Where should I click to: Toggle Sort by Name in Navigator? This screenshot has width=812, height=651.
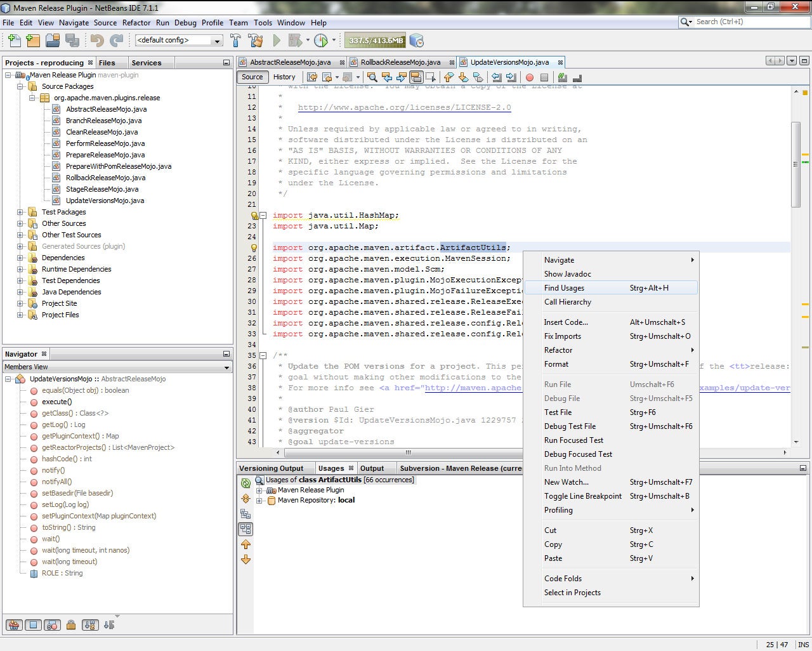click(x=90, y=625)
